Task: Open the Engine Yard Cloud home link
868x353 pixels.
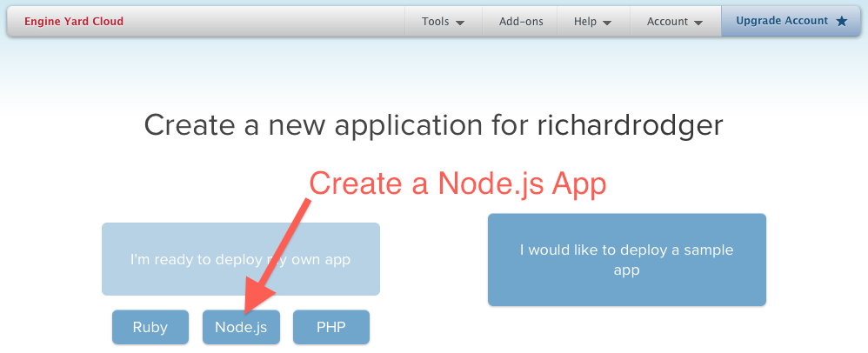Action: click(74, 22)
